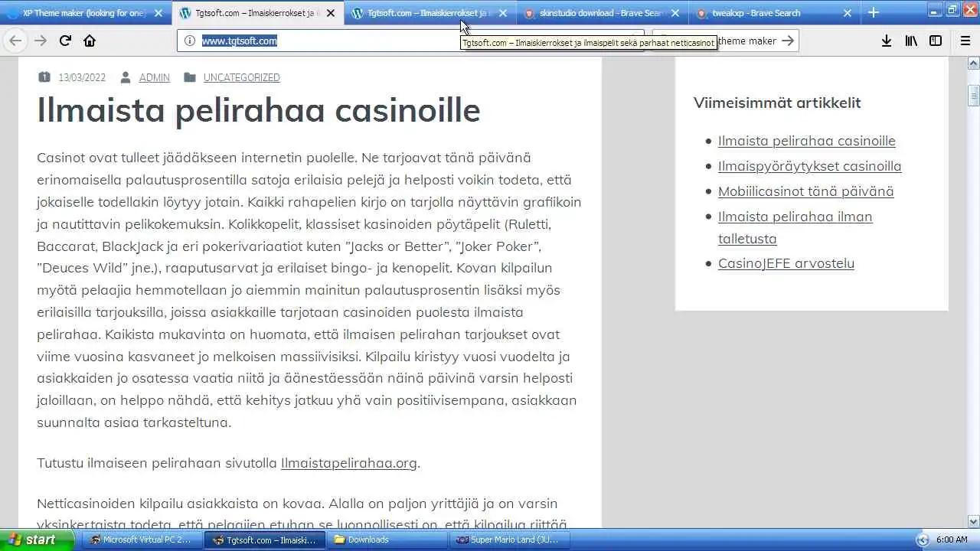This screenshot has width=980, height=551.
Task: Click the vertical scrollbar thumb
Action: coord(973,95)
